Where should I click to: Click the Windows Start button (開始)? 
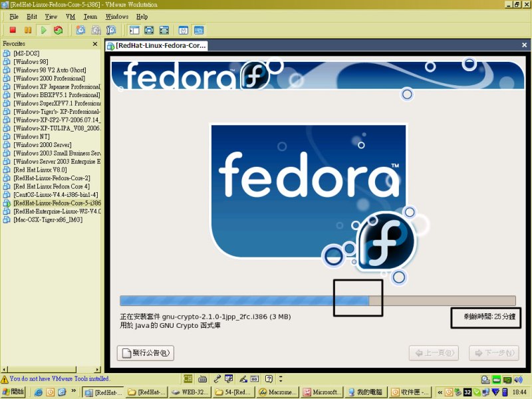tap(13, 392)
